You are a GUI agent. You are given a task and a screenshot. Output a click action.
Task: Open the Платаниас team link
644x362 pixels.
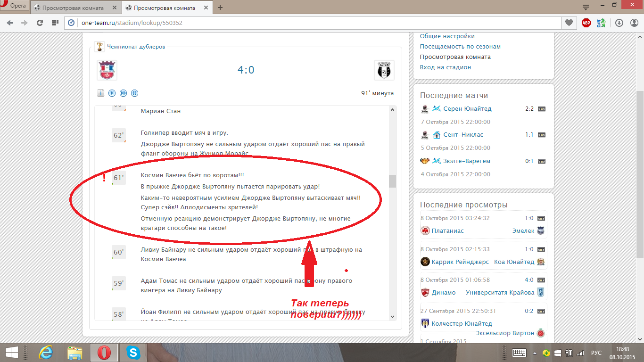[448, 231]
